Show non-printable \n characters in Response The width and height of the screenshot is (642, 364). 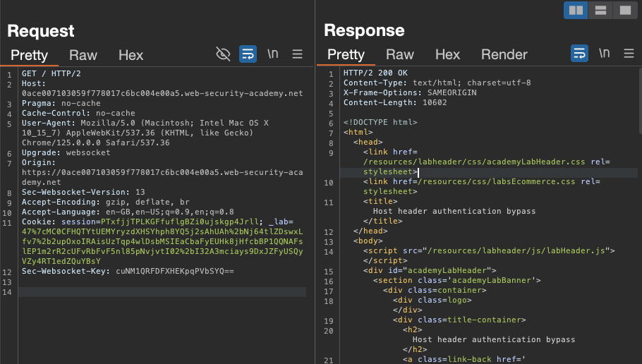coord(604,54)
